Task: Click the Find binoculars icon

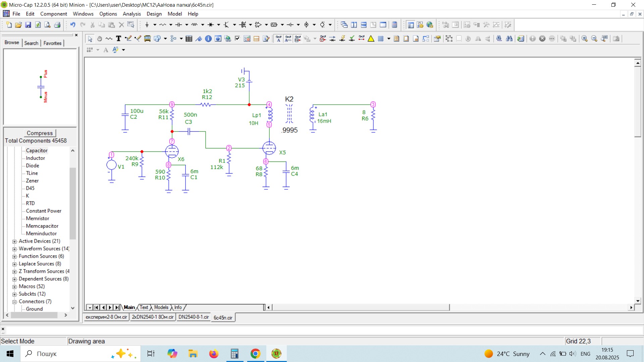Action: [x=509, y=39]
